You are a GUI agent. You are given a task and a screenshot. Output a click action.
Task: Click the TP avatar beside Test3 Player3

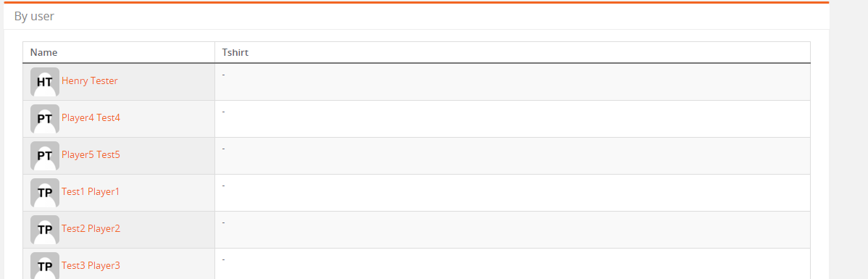pyautogui.click(x=45, y=266)
